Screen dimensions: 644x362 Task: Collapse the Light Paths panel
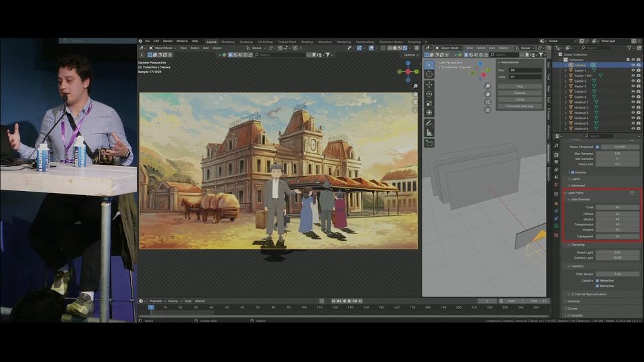point(566,192)
